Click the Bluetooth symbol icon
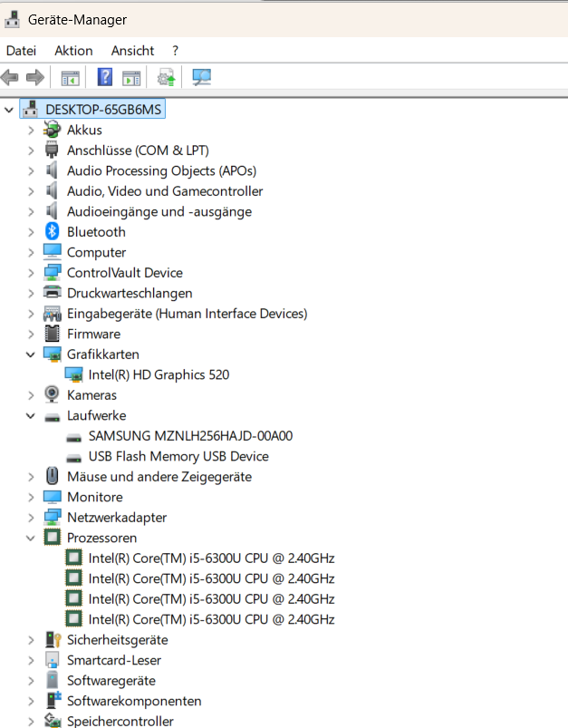The image size is (568, 728). pyautogui.click(x=52, y=231)
